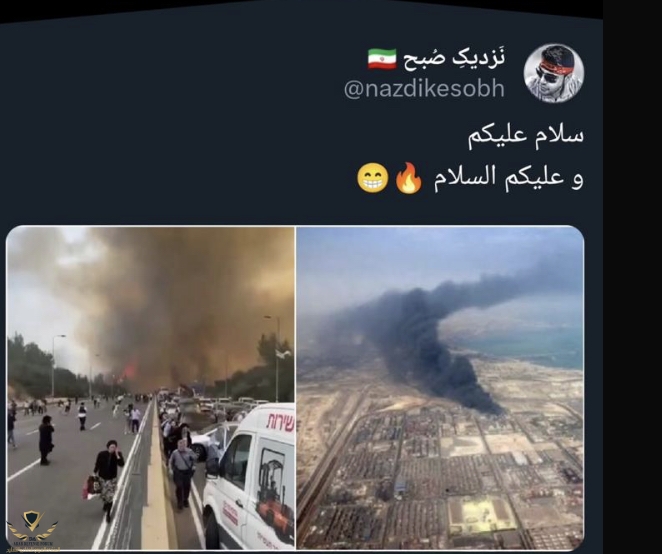Click the grinning face emoji in the tweet
The width and height of the screenshot is (662, 554).
click(372, 178)
